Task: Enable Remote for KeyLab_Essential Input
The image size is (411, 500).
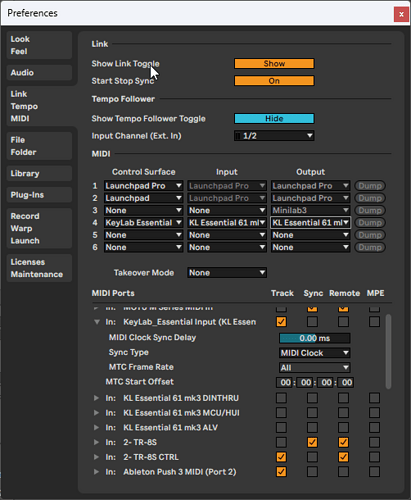Action: click(x=343, y=322)
